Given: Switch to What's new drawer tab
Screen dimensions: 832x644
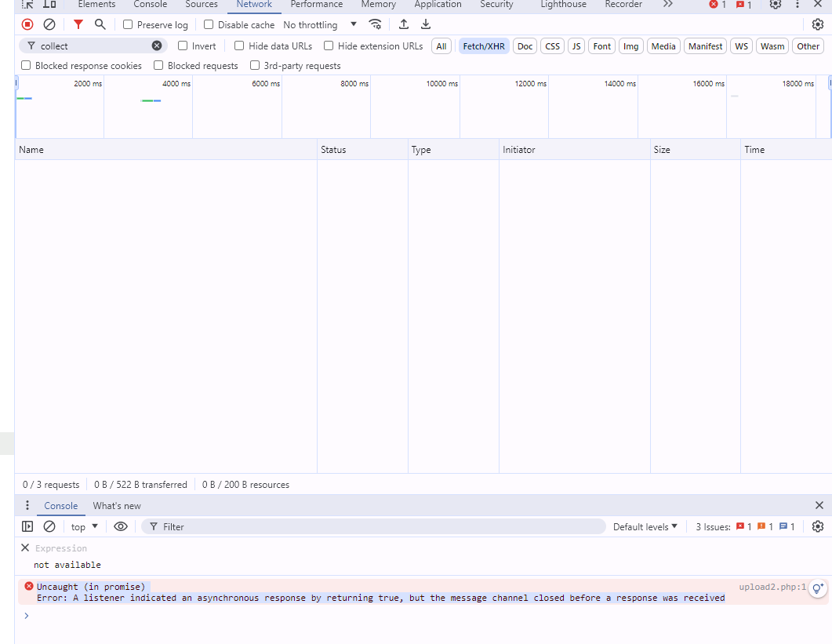Looking at the screenshot, I should click(117, 505).
